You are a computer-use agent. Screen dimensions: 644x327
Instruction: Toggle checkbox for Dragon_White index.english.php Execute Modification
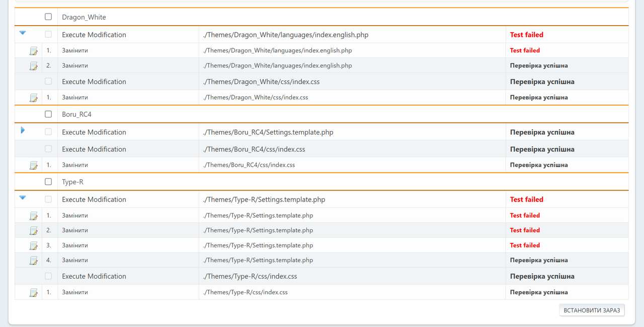pos(48,34)
